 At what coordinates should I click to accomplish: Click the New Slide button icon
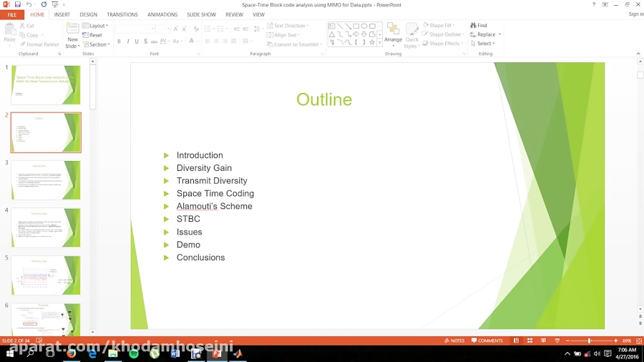click(72, 30)
